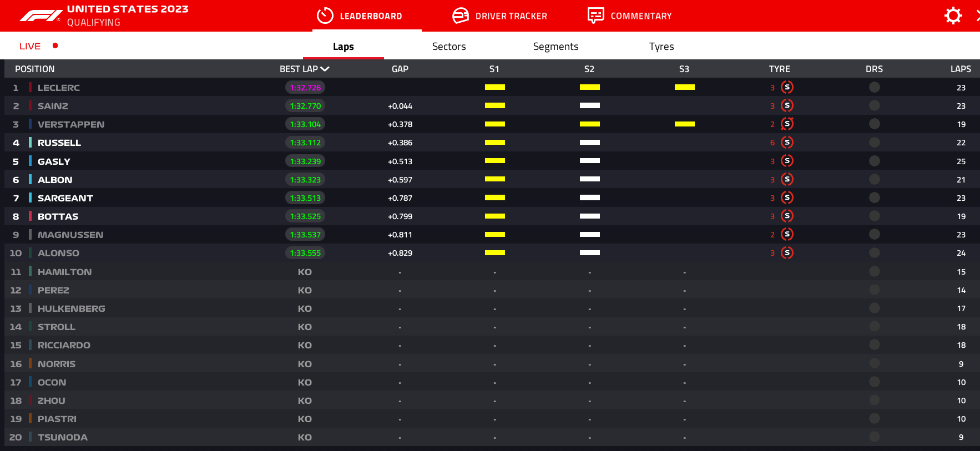Click the S3 column header
980x451 pixels.
tap(684, 69)
